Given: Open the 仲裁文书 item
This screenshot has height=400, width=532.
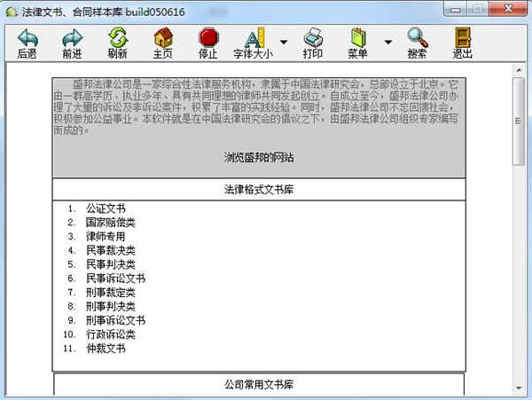Looking at the screenshot, I should point(106,349).
